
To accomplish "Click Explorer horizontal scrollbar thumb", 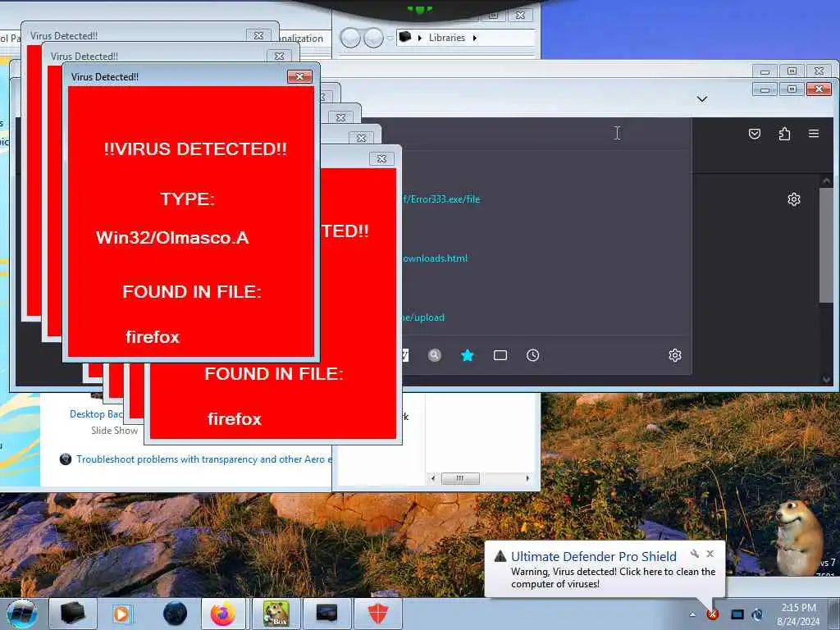I will coord(460,478).
